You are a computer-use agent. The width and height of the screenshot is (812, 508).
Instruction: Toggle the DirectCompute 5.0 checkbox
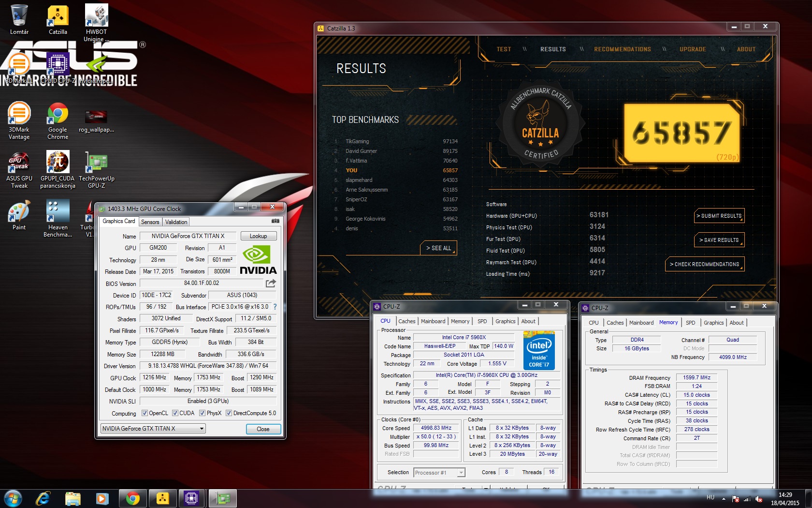coord(229,413)
